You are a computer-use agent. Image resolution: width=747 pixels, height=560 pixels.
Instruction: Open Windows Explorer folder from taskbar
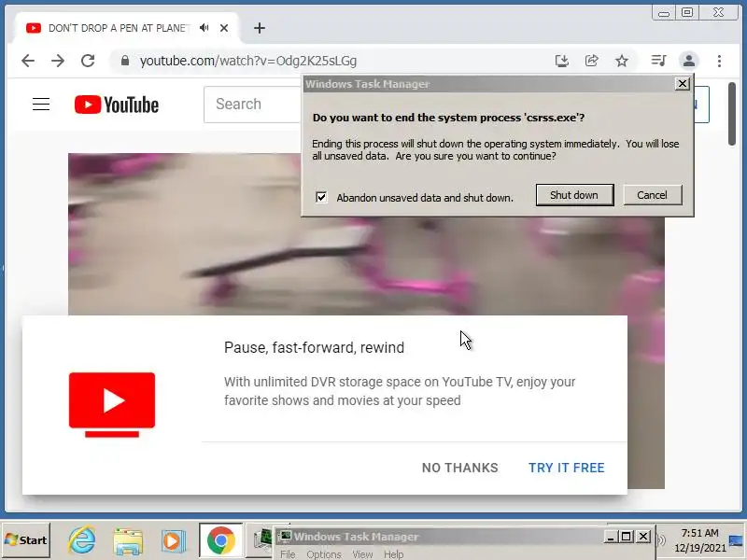128,541
